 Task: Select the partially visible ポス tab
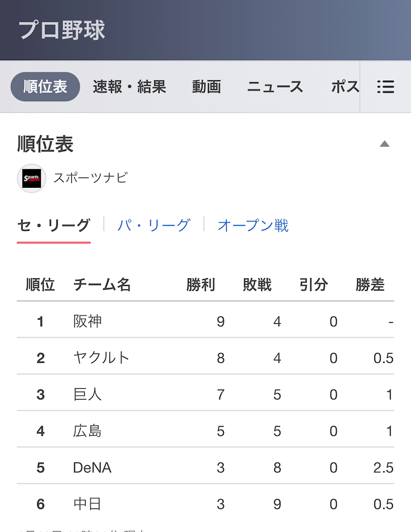pyautogui.click(x=345, y=87)
